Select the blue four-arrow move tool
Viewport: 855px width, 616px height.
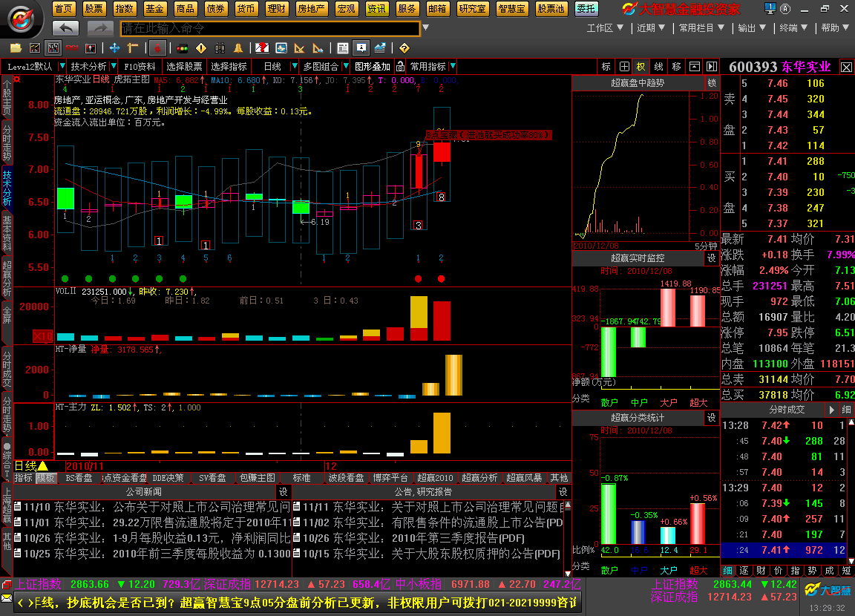pos(114,48)
